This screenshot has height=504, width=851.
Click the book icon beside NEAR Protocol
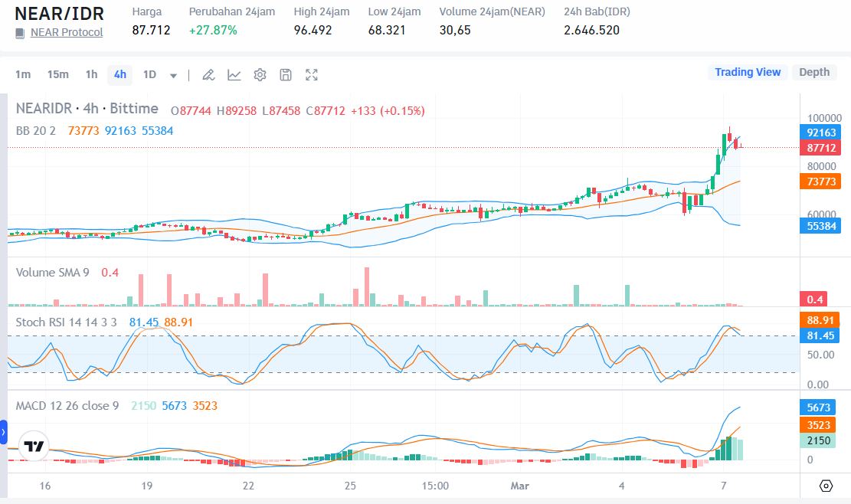coord(20,33)
